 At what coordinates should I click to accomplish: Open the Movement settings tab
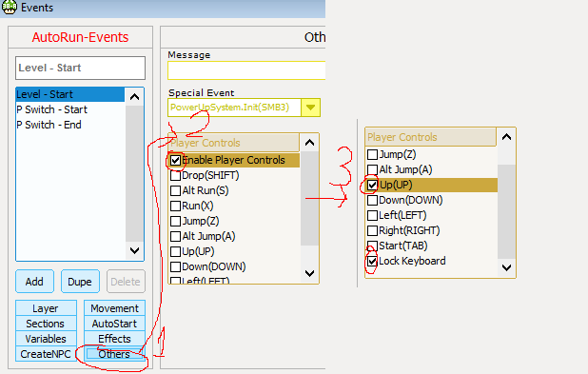point(114,308)
